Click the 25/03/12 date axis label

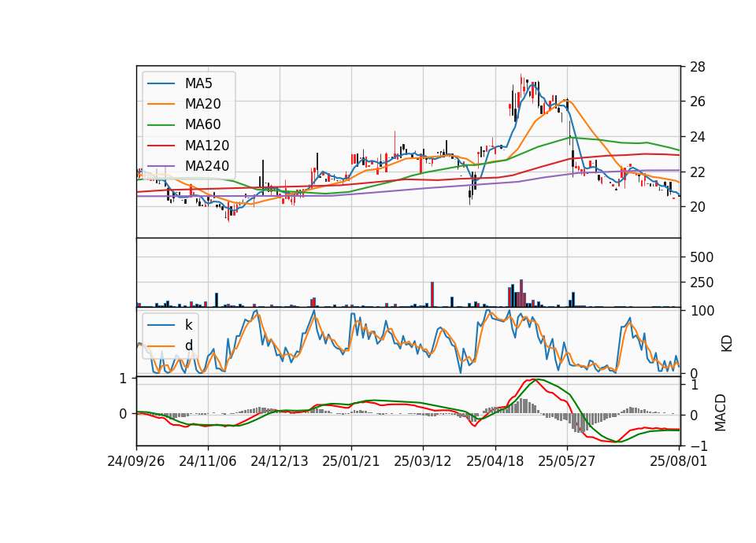[423, 461]
